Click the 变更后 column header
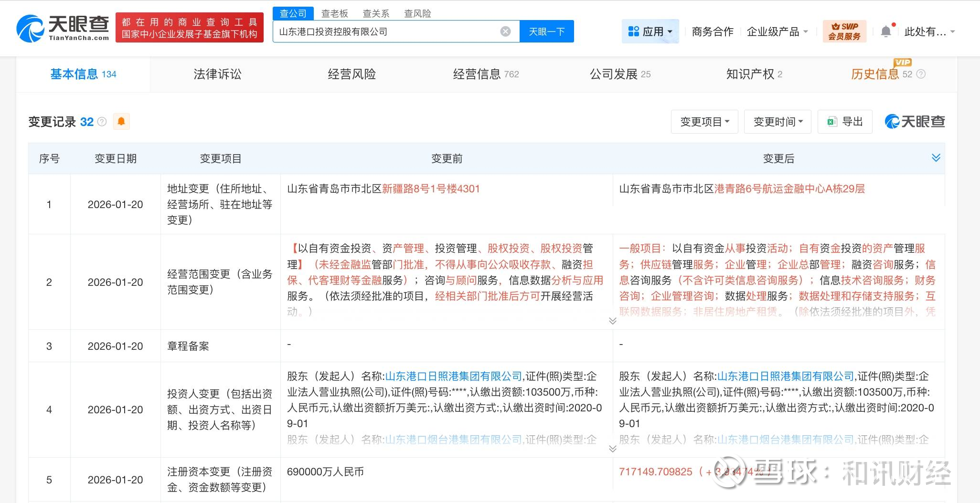 (x=778, y=158)
